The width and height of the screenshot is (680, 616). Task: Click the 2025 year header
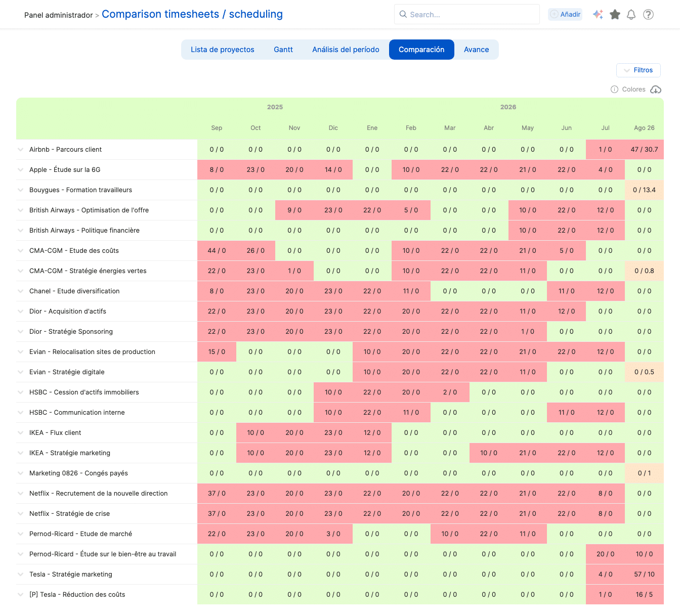pyautogui.click(x=275, y=107)
